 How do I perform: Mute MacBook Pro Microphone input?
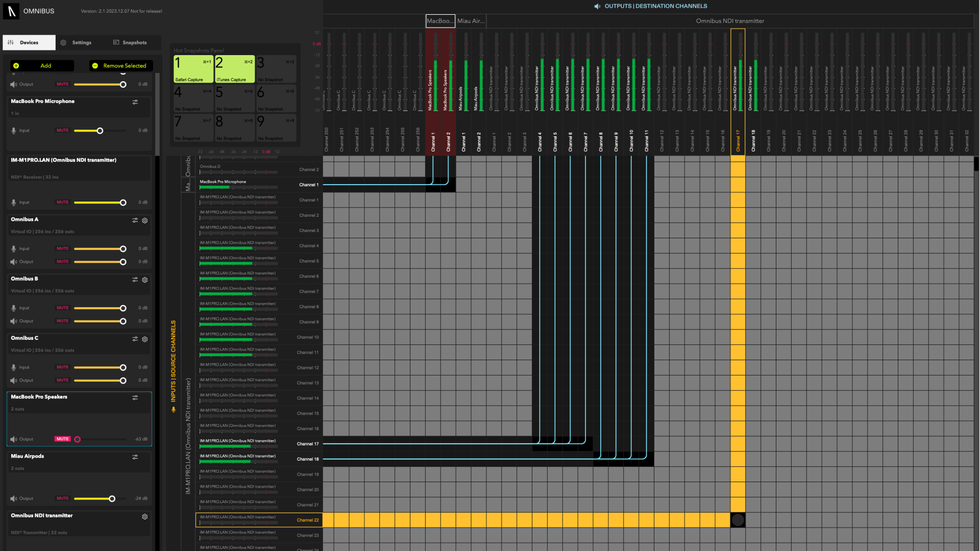click(63, 131)
